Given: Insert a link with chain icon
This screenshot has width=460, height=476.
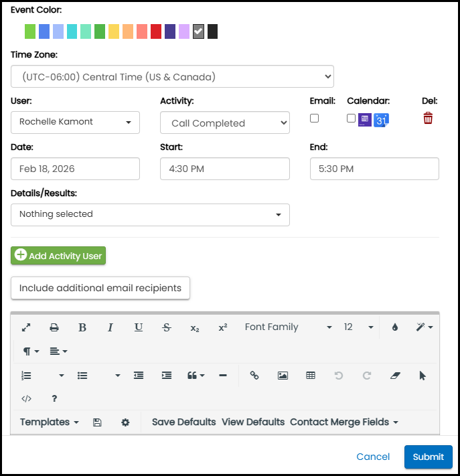Looking at the screenshot, I should point(254,376).
